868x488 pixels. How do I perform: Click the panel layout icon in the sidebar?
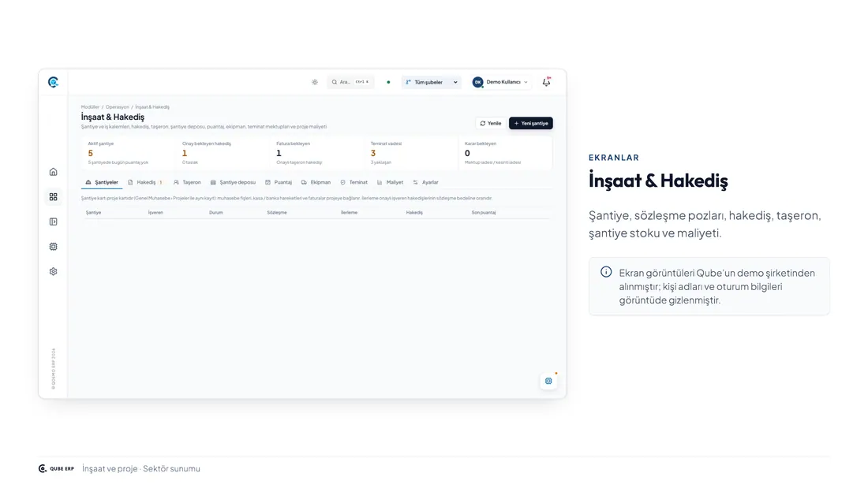tap(53, 222)
